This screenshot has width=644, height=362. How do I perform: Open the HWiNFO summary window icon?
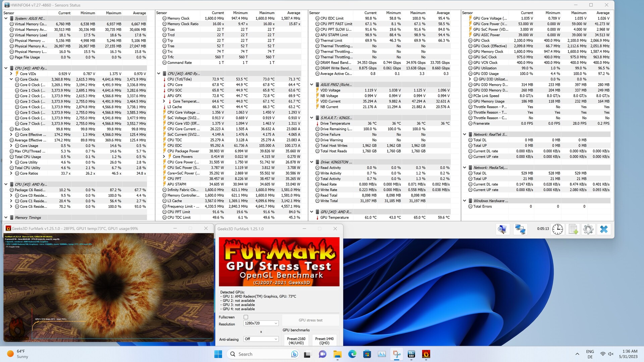[502, 229]
